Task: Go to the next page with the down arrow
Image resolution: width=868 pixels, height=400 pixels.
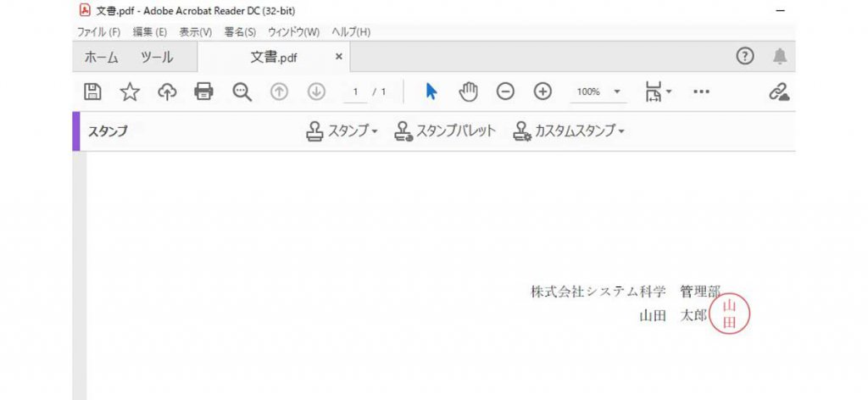Action: [x=316, y=92]
